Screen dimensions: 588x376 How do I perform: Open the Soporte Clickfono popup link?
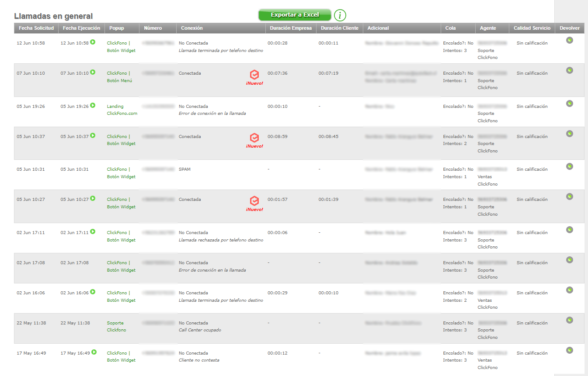tap(116, 327)
